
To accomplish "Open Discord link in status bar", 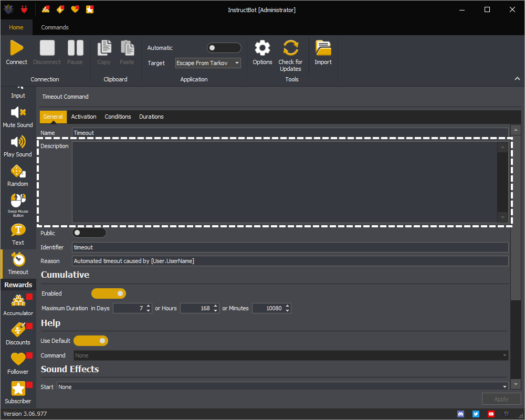I will tap(461, 414).
